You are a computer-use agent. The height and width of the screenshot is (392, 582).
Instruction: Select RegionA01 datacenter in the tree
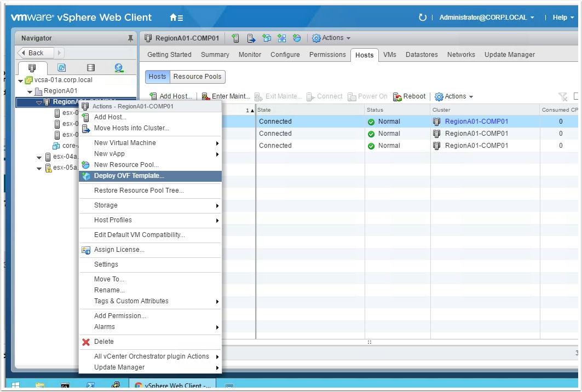coord(61,91)
